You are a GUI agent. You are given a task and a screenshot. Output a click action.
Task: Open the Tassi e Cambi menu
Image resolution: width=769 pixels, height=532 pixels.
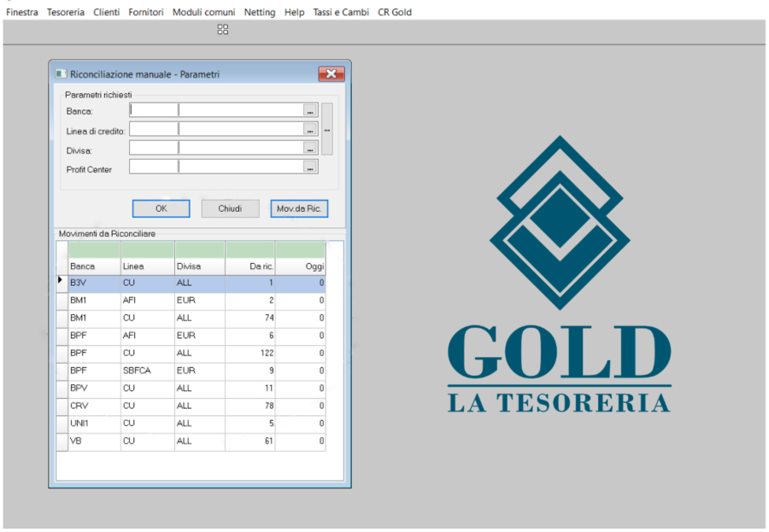(341, 12)
